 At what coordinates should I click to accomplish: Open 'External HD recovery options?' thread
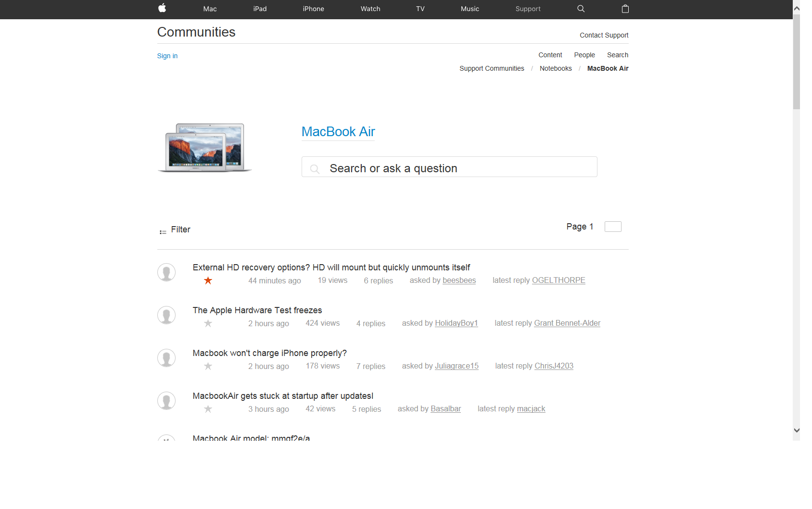(x=331, y=267)
